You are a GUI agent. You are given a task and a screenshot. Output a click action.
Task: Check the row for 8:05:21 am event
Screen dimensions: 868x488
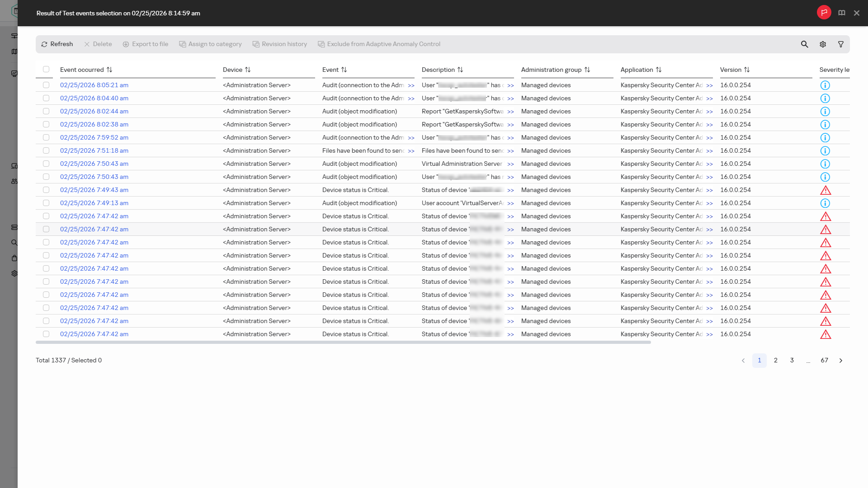point(46,85)
